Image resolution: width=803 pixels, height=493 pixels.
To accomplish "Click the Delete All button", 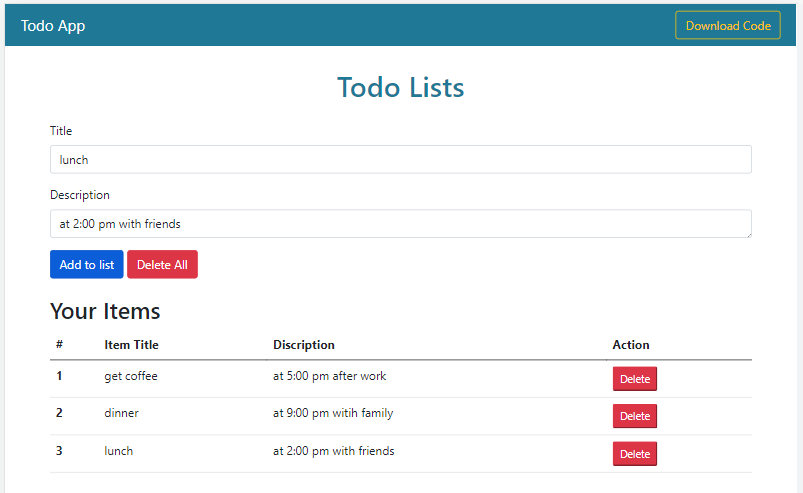I will (162, 265).
